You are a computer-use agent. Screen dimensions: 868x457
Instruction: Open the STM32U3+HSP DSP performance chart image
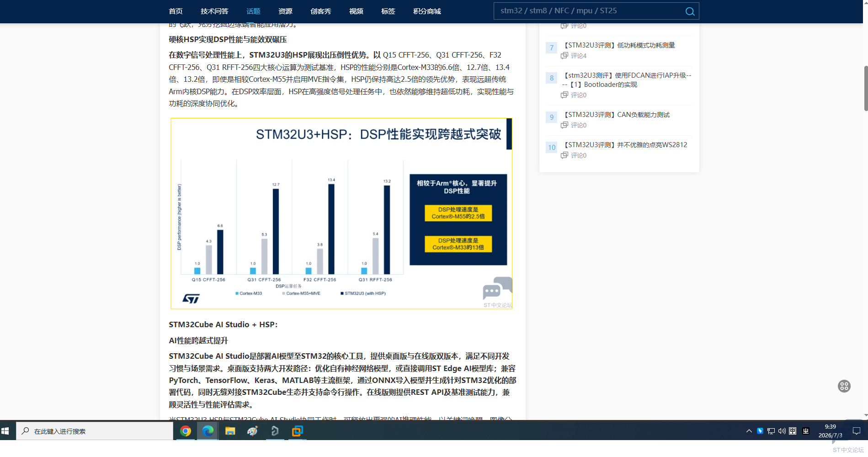coord(341,213)
